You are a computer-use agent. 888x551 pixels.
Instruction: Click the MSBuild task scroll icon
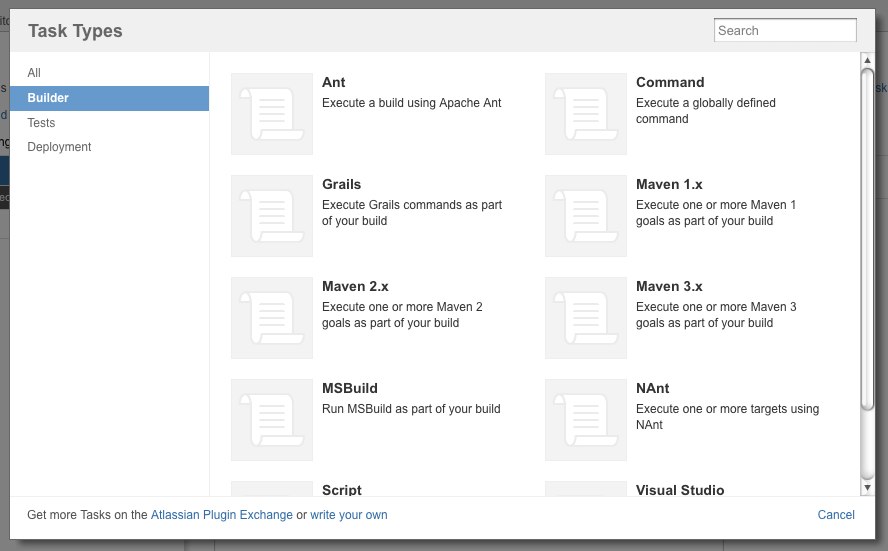click(272, 420)
